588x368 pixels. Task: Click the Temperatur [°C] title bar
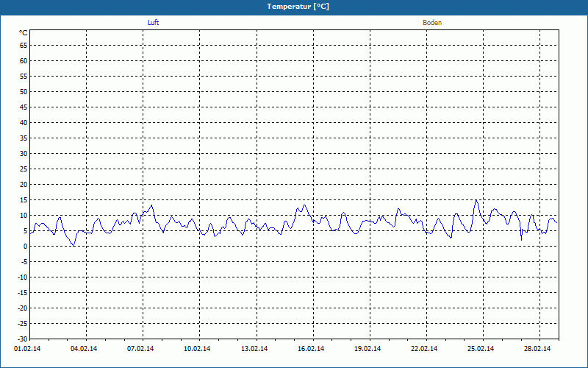point(294,7)
